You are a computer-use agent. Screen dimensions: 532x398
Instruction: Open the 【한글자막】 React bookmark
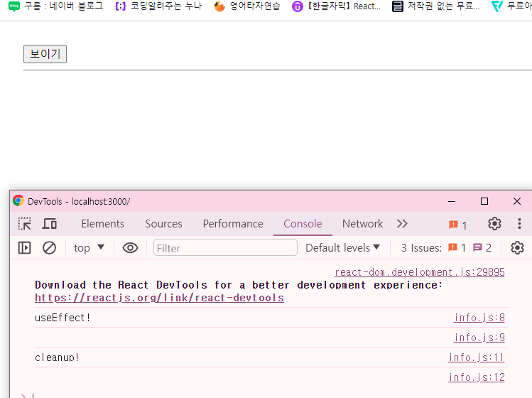[336, 6]
